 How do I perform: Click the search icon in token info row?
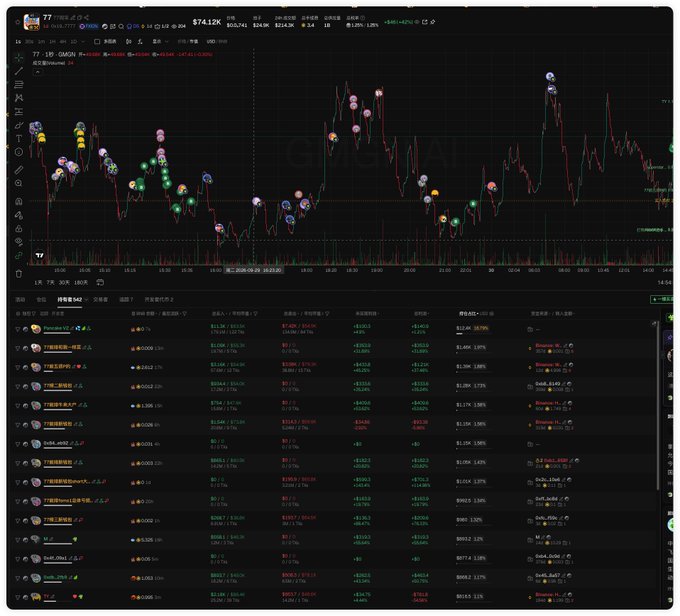point(121,26)
